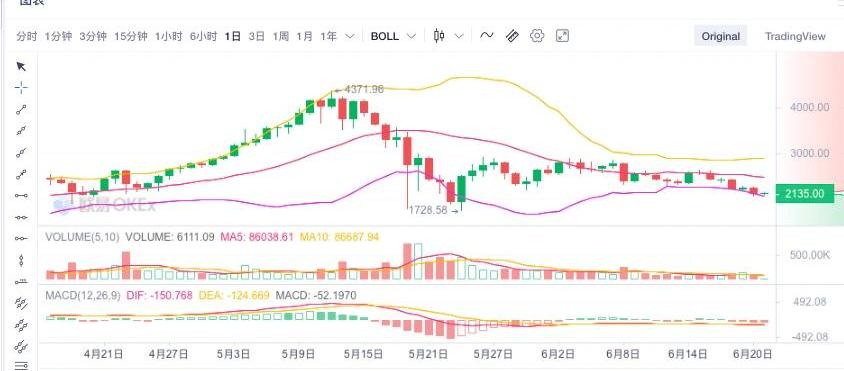Open chart settings gear icon
Screen dimensions: 844x371
pos(537,36)
